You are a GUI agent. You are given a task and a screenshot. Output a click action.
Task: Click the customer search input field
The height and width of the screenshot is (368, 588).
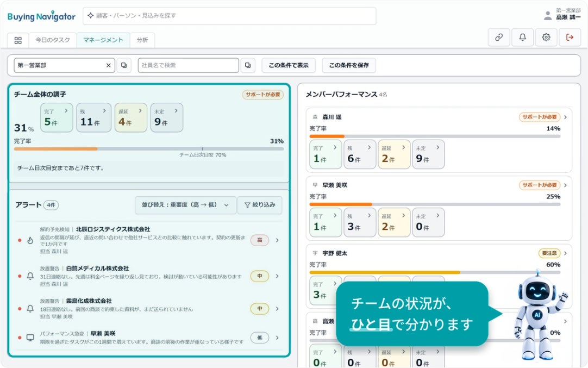(x=229, y=16)
